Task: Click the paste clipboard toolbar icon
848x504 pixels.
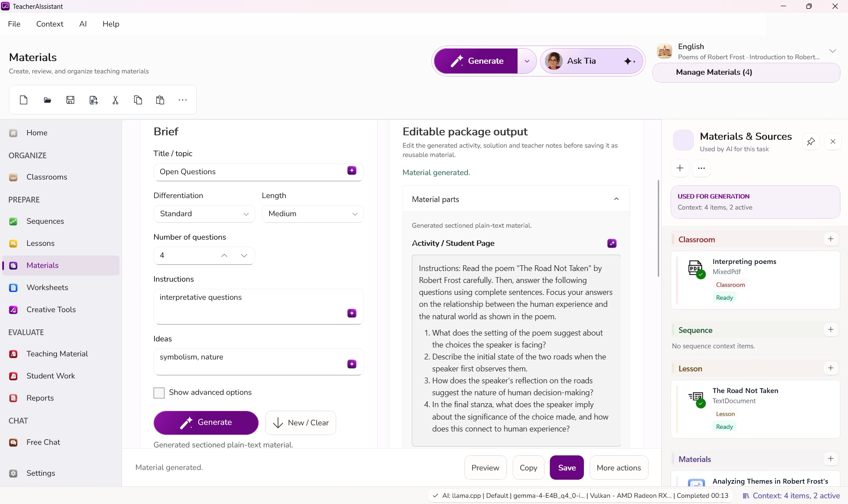Action: (160, 100)
